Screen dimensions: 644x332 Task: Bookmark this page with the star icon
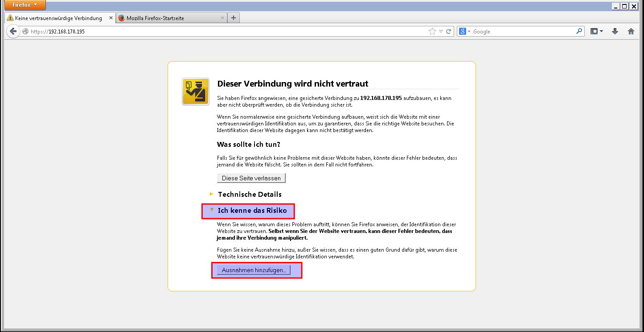[431, 31]
